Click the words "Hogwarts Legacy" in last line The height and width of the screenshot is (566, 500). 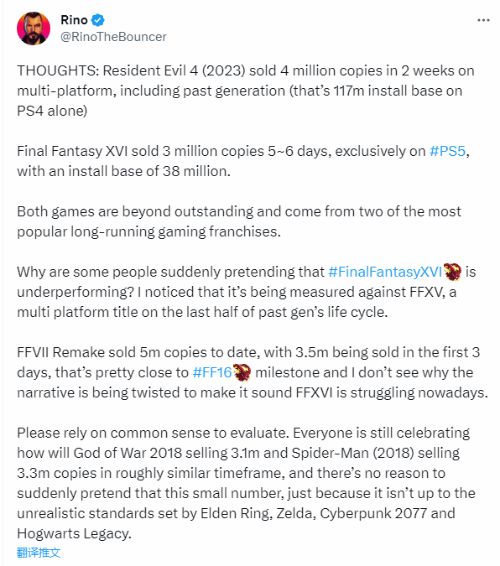coord(72,534)
